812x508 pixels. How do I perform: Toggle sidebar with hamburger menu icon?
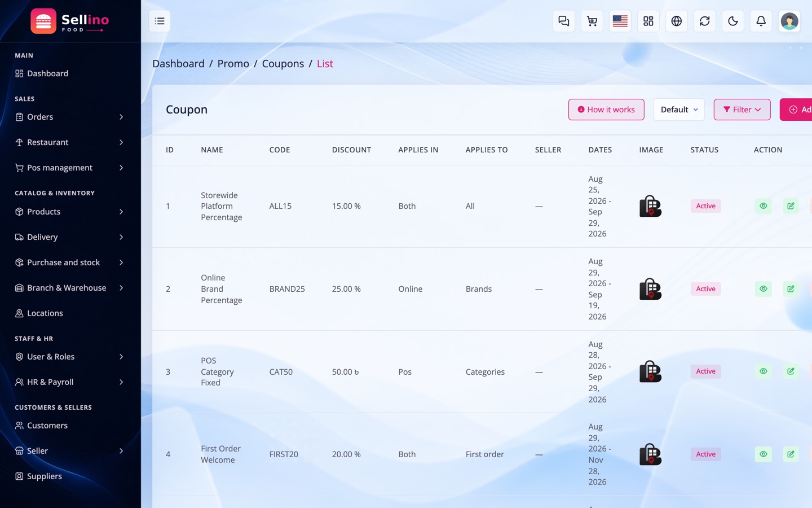tap(160, 21)
